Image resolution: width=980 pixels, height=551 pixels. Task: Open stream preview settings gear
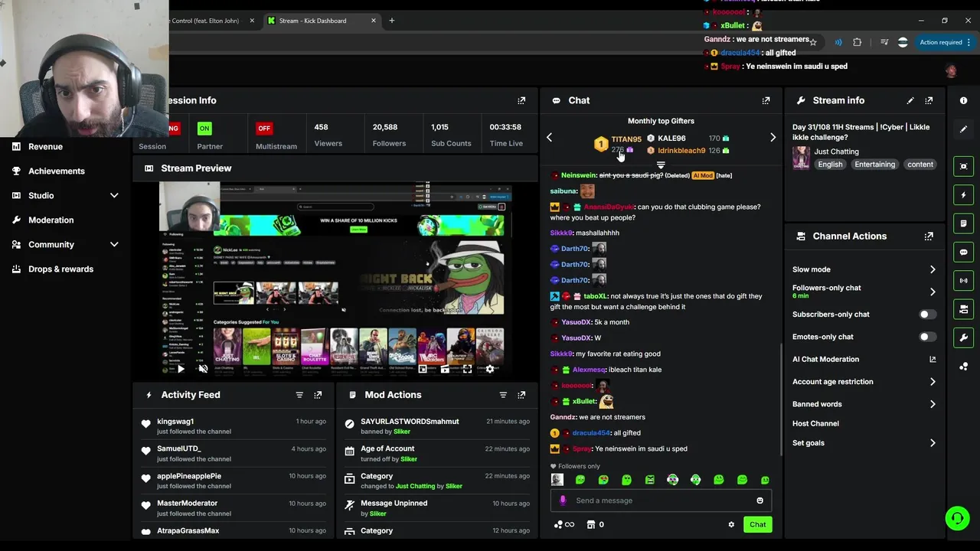point(490,369)
